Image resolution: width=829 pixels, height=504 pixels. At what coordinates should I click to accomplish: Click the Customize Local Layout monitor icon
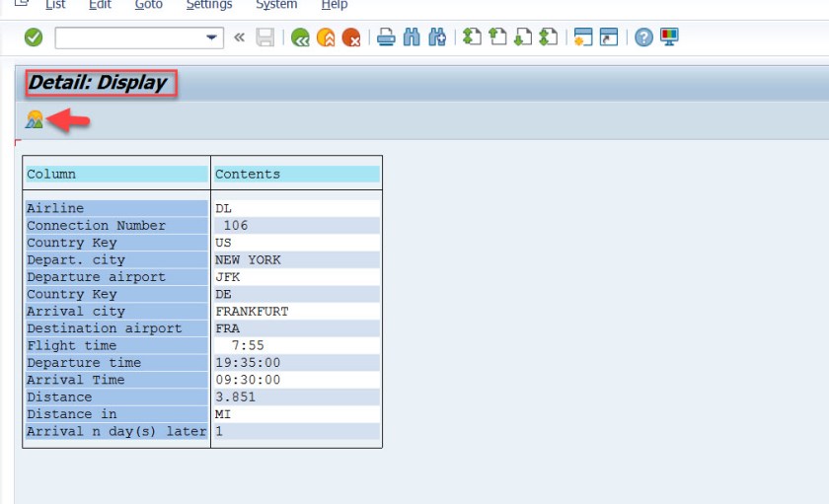pos(669,37)
